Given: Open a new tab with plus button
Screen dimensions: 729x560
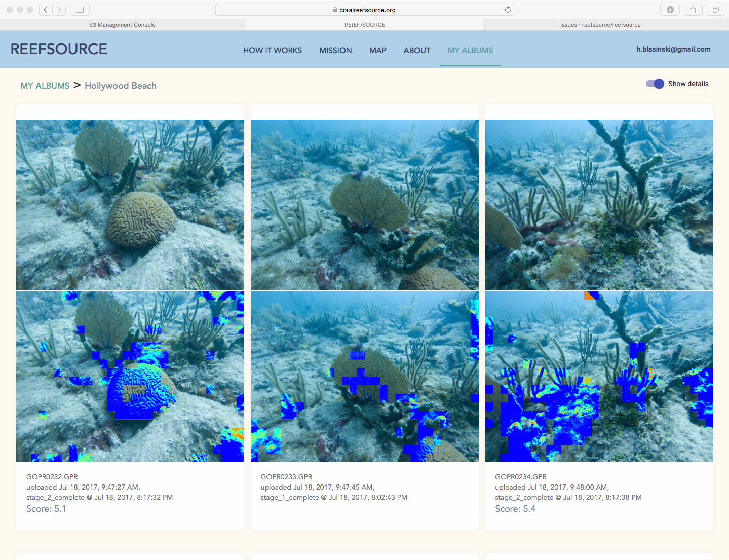Looking at the screenshot, I should coord(723,25).
